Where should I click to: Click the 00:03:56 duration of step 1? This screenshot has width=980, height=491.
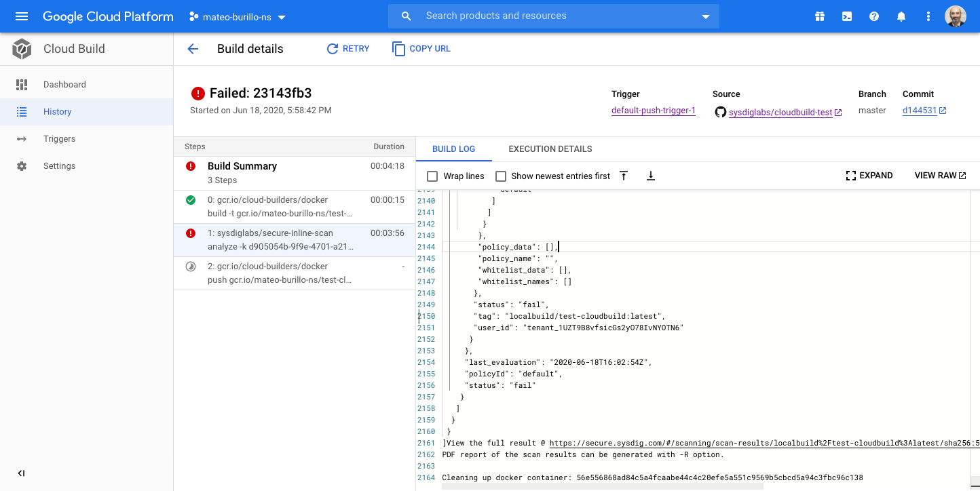click(x=388, y=233)
